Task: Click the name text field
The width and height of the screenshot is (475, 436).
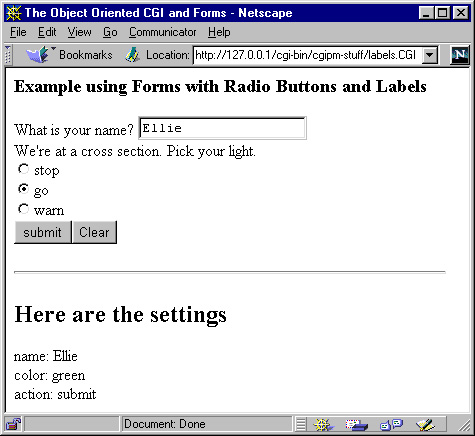Action: pyautogui.click(x=222, y=128)
